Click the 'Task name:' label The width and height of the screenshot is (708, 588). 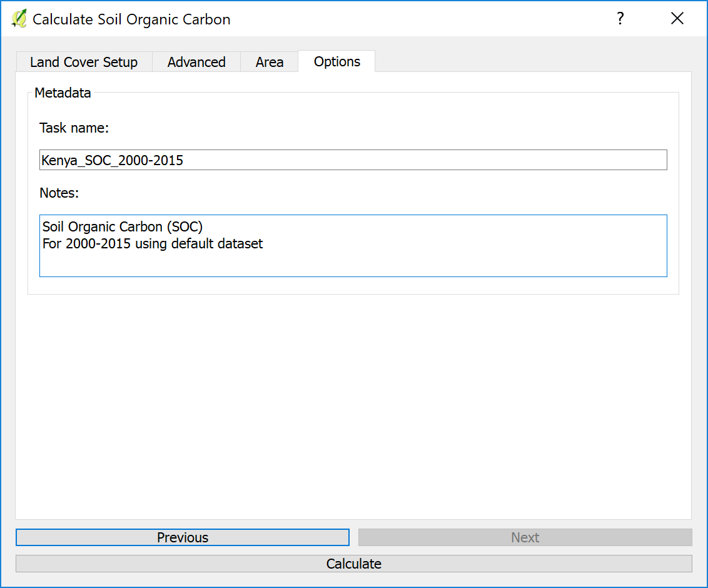point(74,128)
